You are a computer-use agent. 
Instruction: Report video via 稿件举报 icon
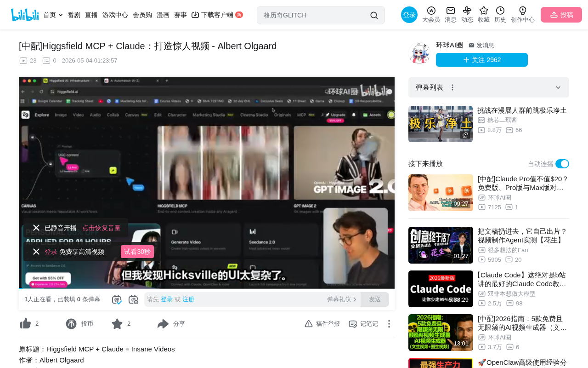coord(309,324)
